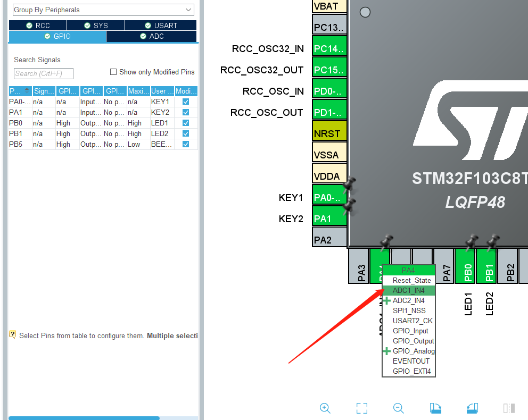Choose GPIO_Input in the PA4 menu
Image resolution: width=528 pixels, height=420 pixels.
coord(409,331)
